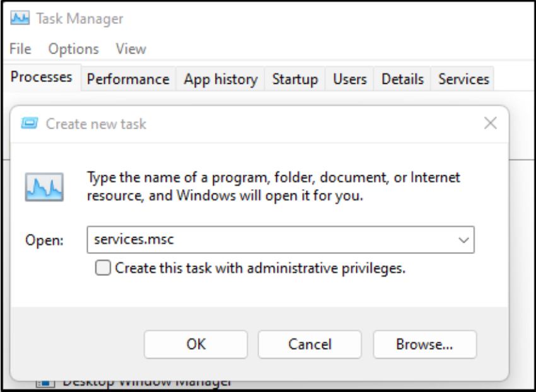
Task: Click the large Run graph icon in dialog
Action: click(x=44, y=187)
